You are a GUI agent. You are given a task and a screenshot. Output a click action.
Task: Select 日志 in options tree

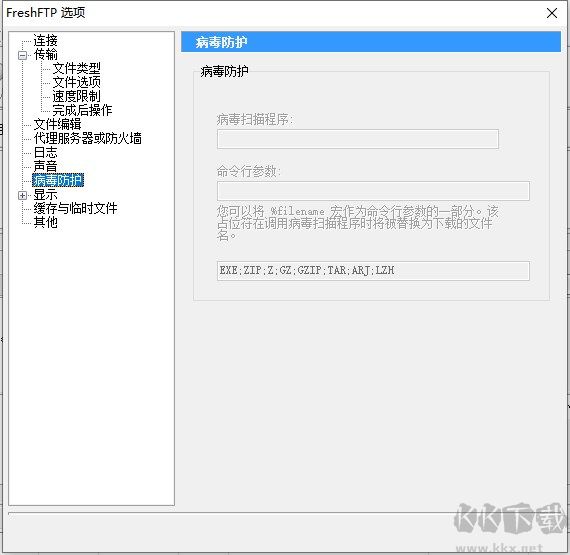pos(45,152)
